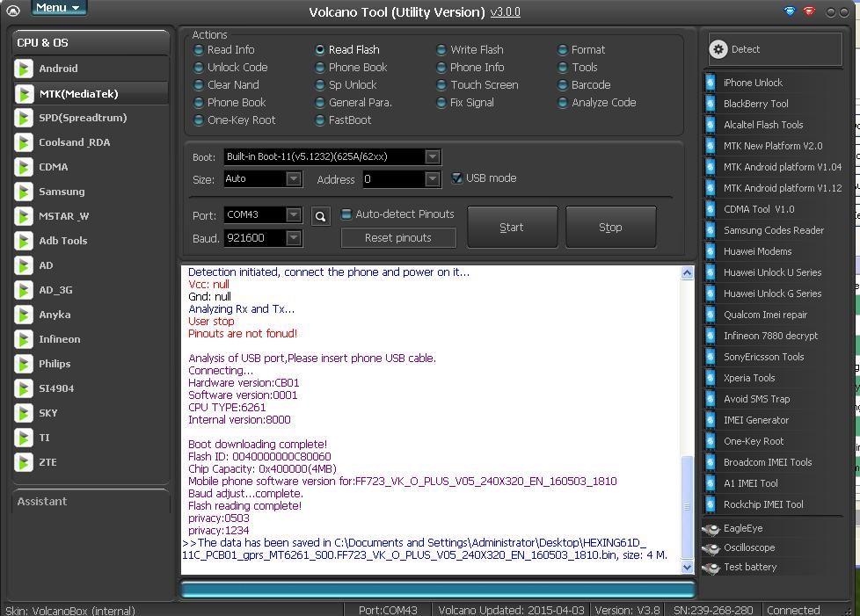Click the Detect gear icon
This screenshot has width=860, height=616.
click(718, 49)
